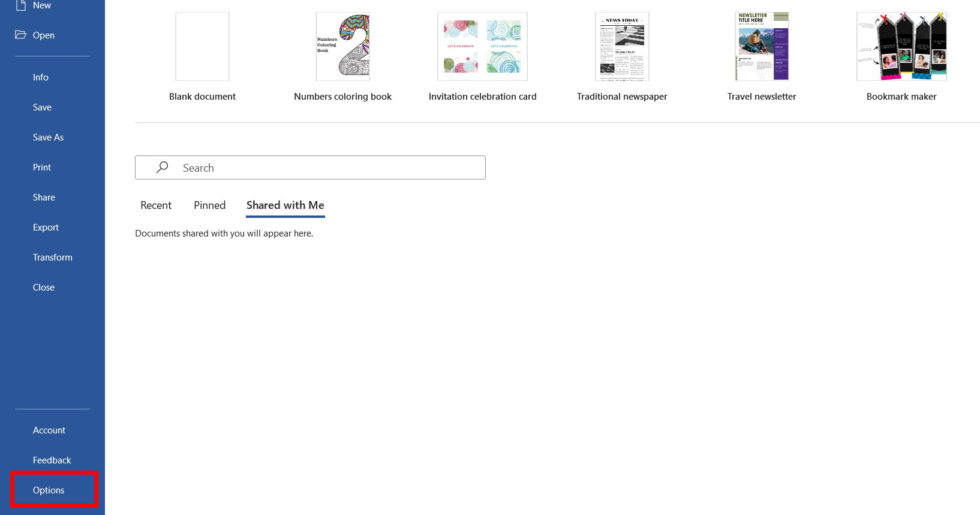Screen dimensions: 980x515
Task: Open Word Options
Action: click(x=49, y=490)
